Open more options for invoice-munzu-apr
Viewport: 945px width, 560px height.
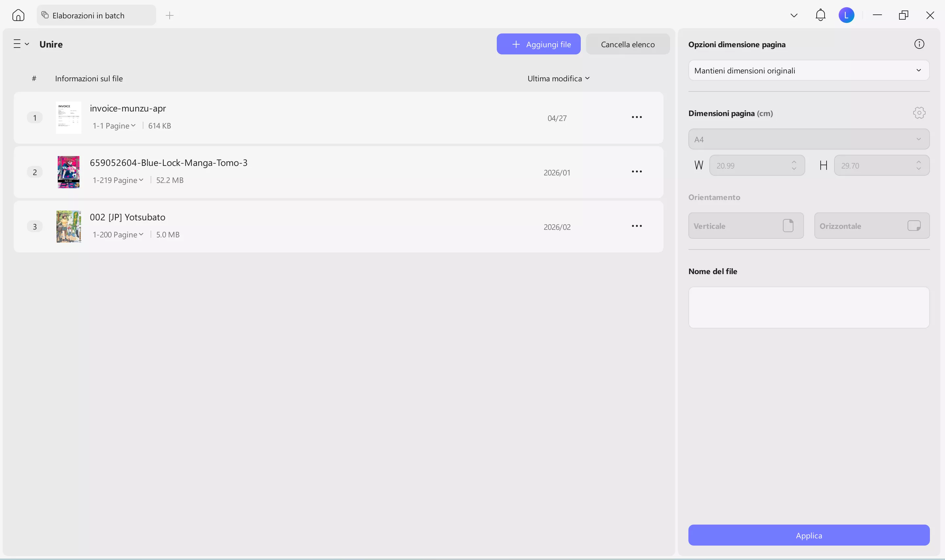pyautogui.click(x=636, y=117)
